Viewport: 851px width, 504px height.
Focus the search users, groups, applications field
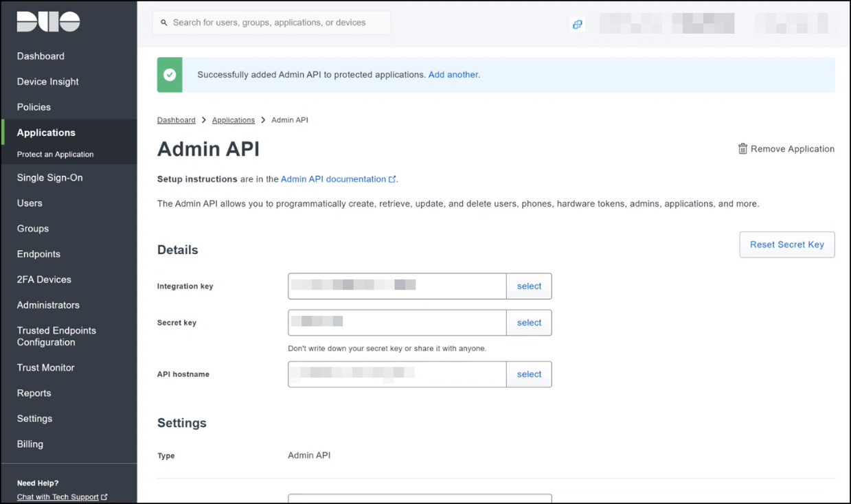(x=271, y=23)
